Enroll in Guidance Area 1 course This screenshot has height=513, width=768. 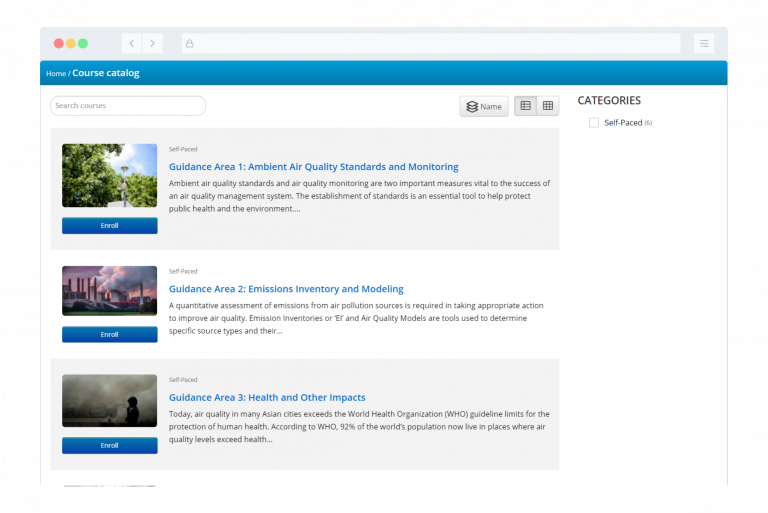[109, 226]
